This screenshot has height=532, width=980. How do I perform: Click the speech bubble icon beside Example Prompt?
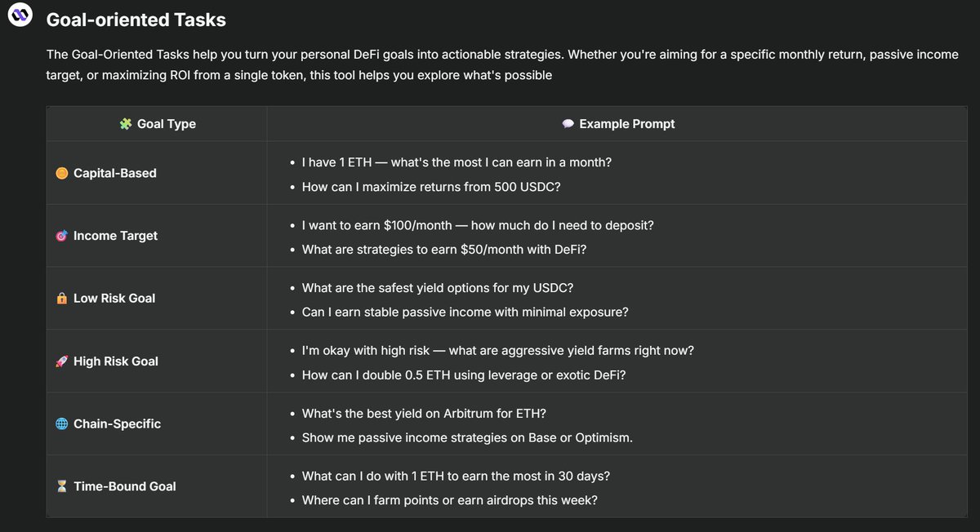tap(568, 124)
